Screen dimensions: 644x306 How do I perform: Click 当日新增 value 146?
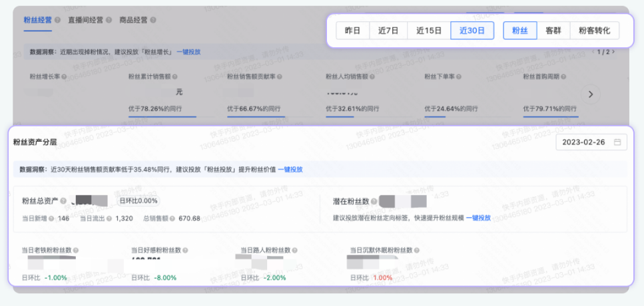click(x=64, y=219)
